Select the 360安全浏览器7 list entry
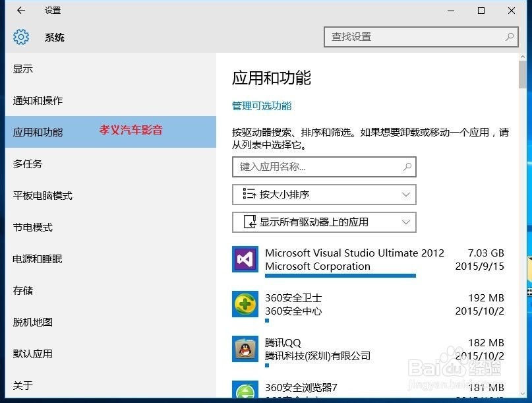 pos(368,388)
